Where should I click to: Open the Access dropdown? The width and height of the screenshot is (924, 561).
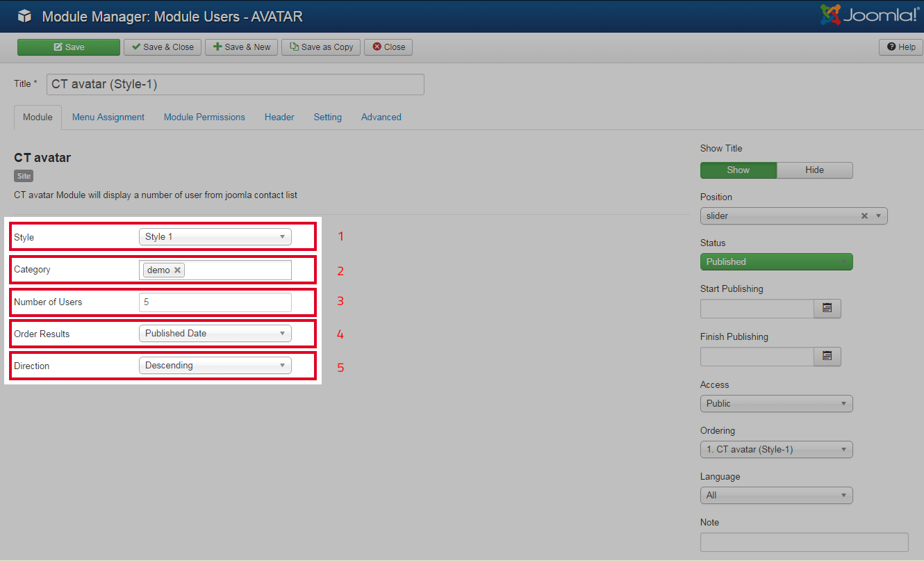click(x=777, y=404)
